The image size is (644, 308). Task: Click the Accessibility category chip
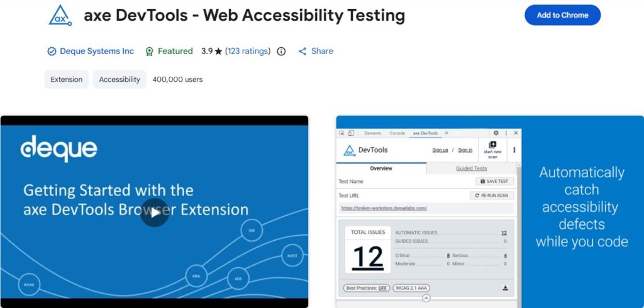(119, 80)
